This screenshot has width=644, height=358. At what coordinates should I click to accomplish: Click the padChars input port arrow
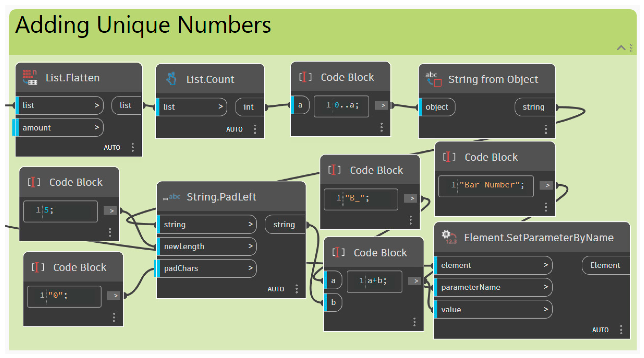coord(250,268)
